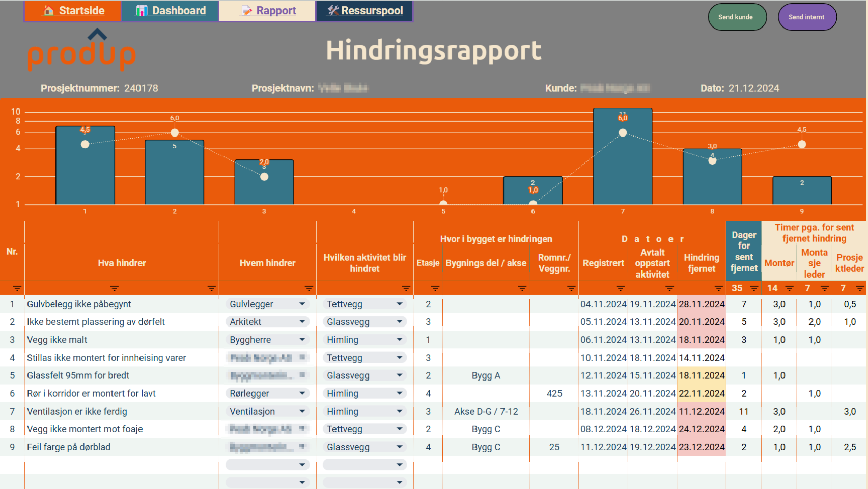Click the Dato value 21.12.2024

[x=753, y=88]
